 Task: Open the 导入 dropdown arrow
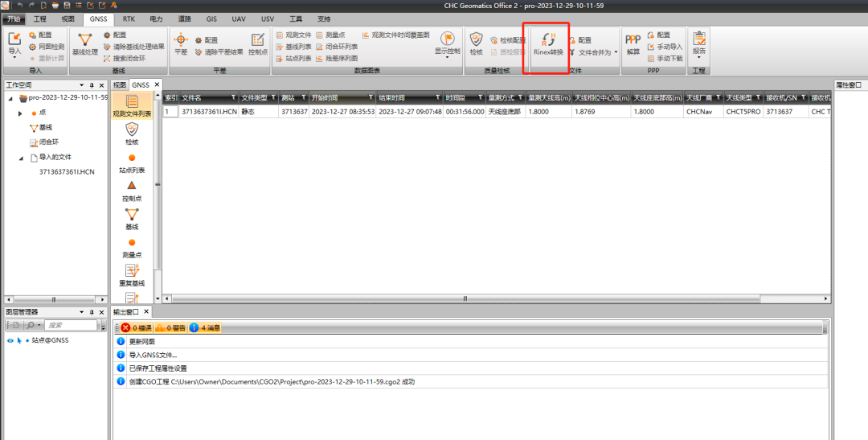coord(14,57)
